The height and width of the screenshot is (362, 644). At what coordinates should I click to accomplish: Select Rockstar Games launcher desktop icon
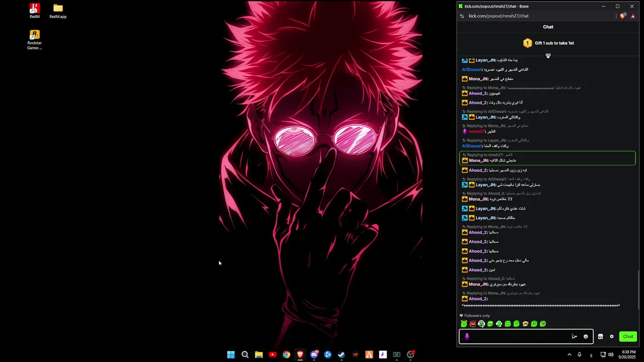click(34, 40)
